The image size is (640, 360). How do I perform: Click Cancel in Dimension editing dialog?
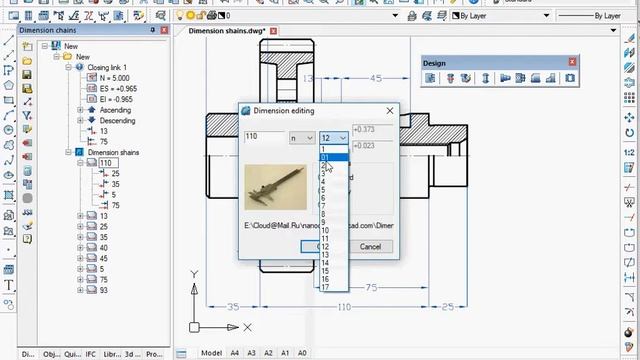(x=370, y=247)
